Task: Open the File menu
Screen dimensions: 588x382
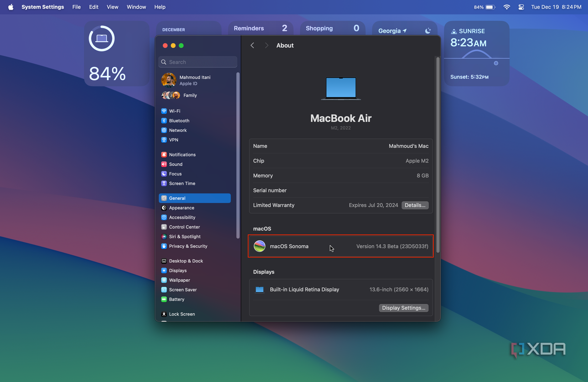Action: 77,7
